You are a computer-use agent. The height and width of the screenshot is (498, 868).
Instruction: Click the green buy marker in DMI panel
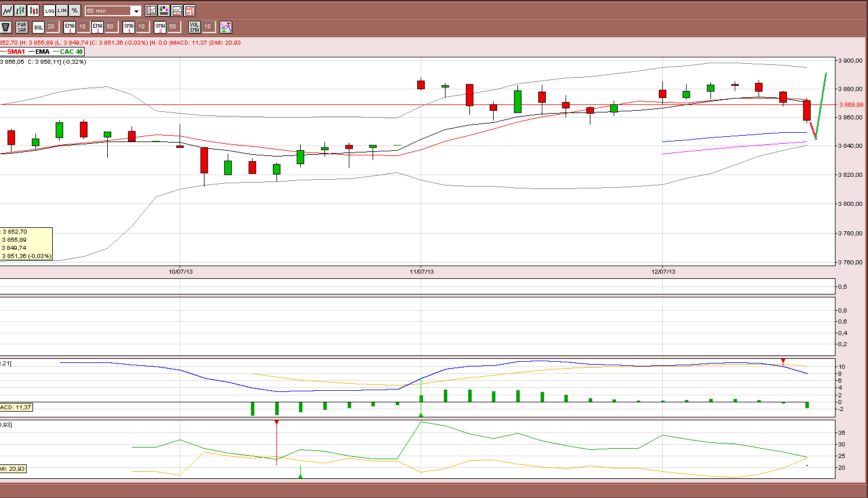pos(300,476)
